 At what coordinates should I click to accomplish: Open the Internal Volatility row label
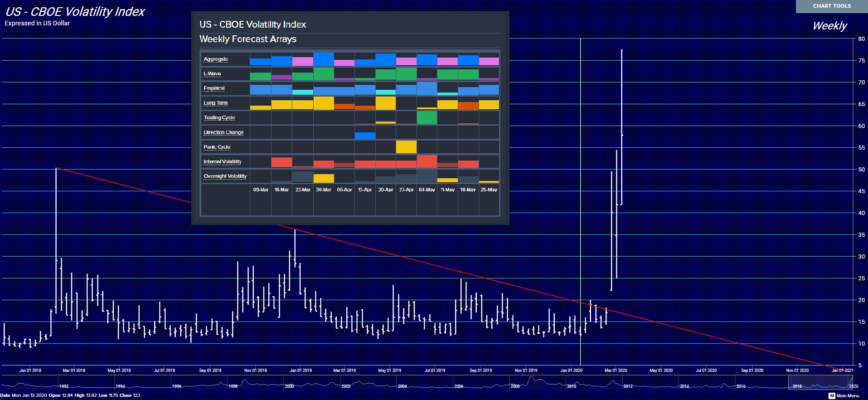point(223,161)
